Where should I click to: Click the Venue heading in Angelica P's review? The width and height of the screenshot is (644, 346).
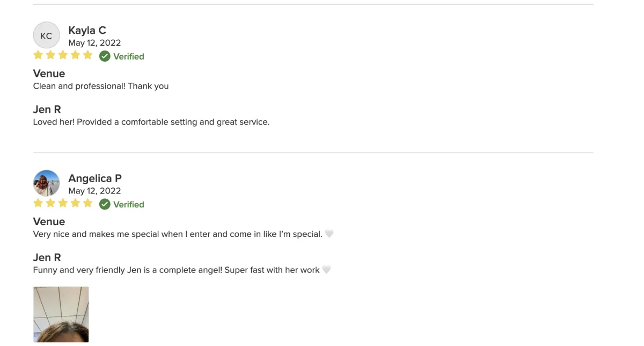49,221
